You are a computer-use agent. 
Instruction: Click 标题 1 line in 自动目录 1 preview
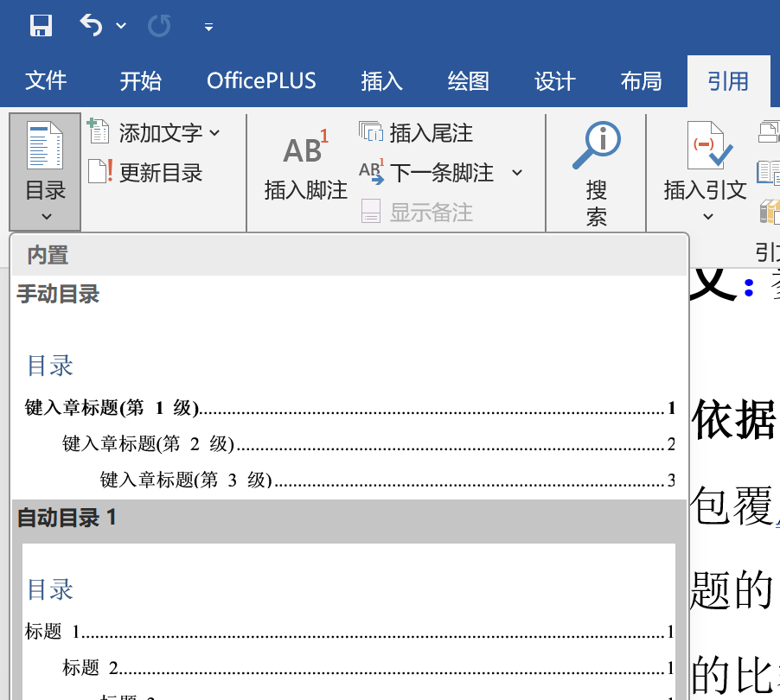(349, 632)
